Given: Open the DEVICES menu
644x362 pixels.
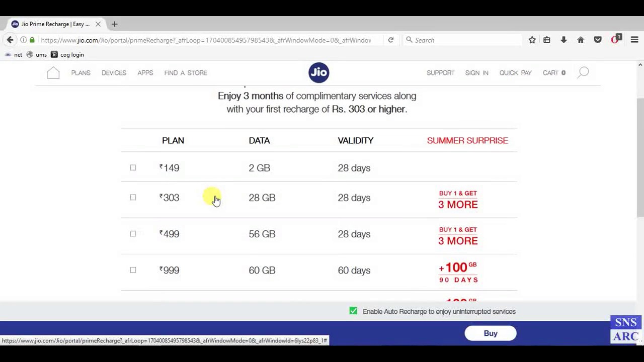Looking at the screenshot, I should pos(114,73).
